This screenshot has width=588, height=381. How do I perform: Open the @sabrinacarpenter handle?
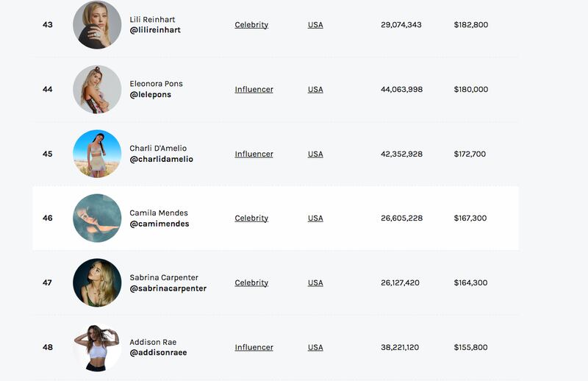tap(168, 288)
